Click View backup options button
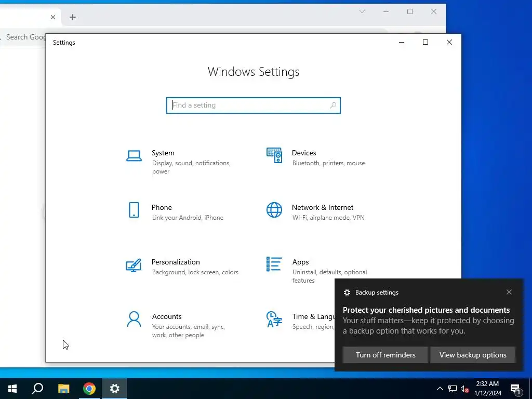532x399 pixels. [473, 355]
